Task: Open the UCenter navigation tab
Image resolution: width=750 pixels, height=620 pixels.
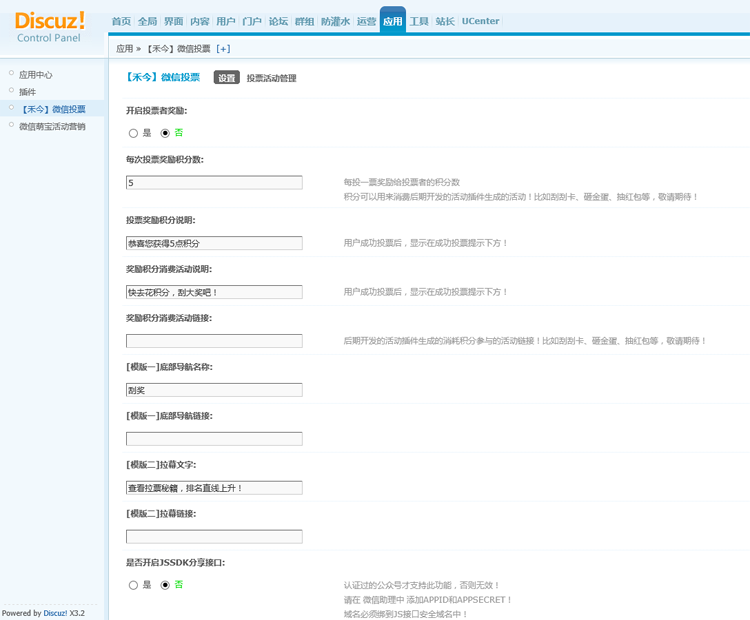Action: tap(480, 21)
